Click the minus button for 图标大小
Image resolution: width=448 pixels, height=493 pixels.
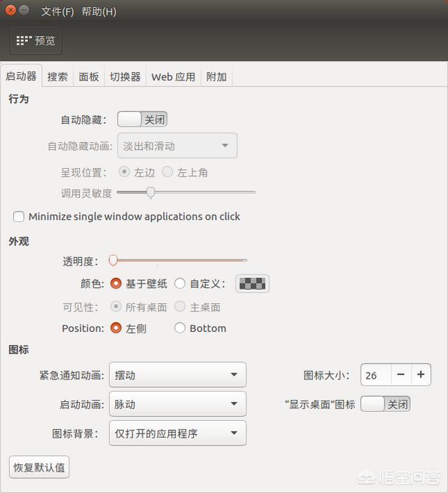(x=400, y=375)
